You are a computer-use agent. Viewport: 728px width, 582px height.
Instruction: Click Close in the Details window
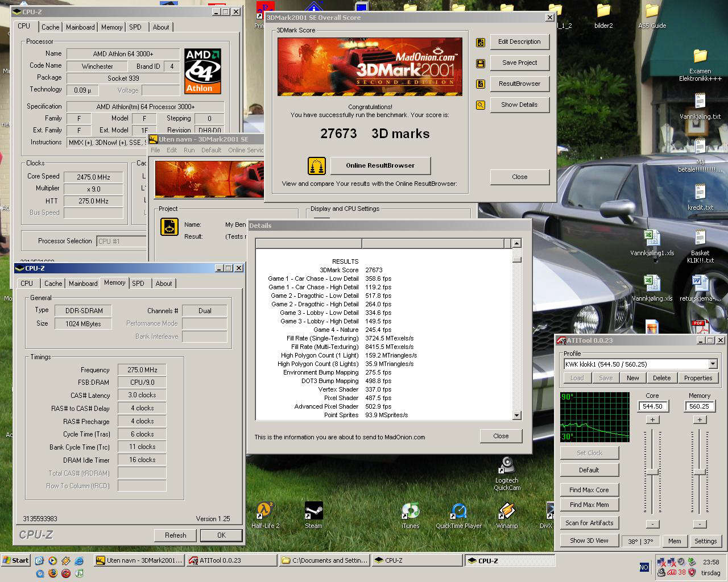501,436
